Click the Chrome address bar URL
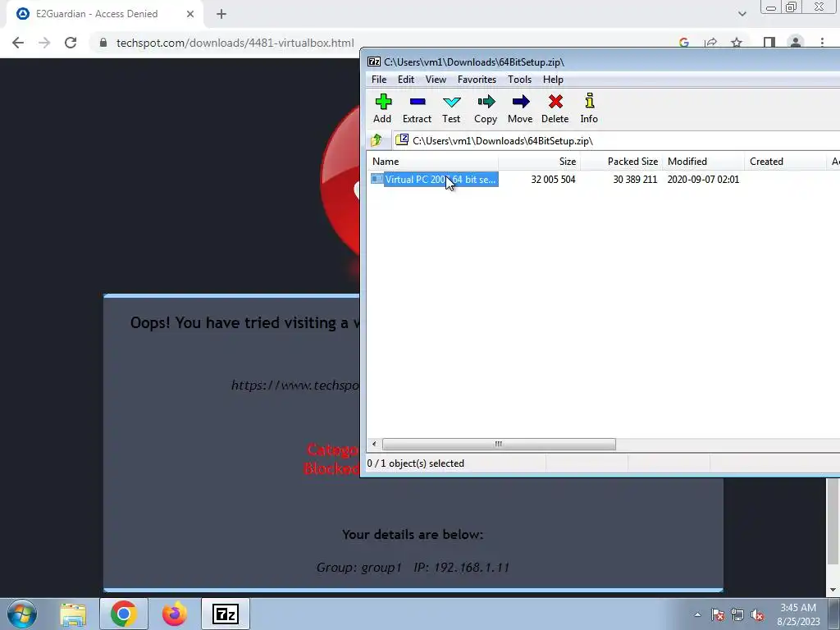 pos(235,43)
